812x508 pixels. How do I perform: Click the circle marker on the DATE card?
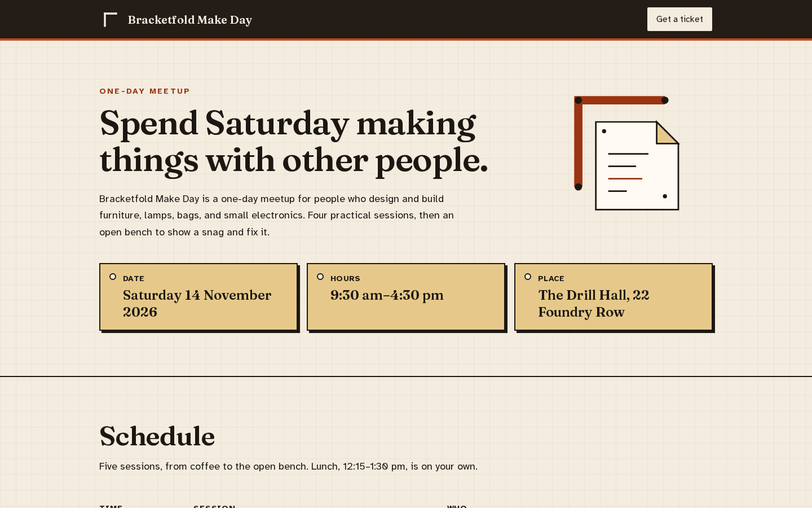(113, 277)
